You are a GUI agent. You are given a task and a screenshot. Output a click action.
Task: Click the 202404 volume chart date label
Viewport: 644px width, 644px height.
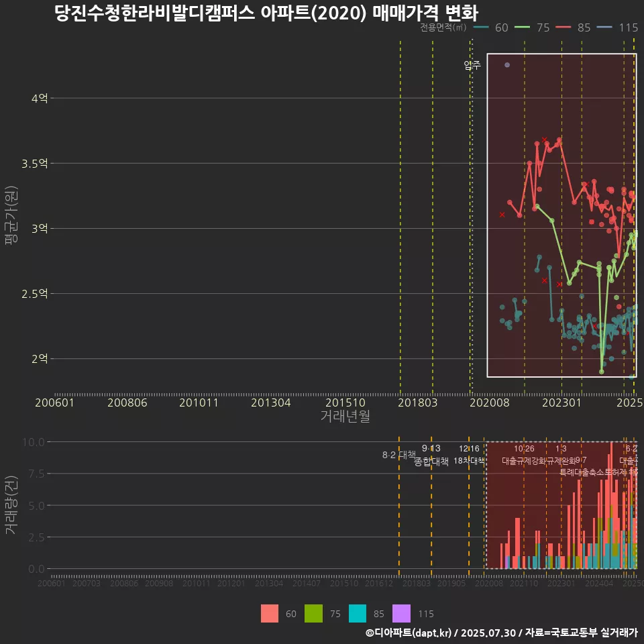pos(599,583)
